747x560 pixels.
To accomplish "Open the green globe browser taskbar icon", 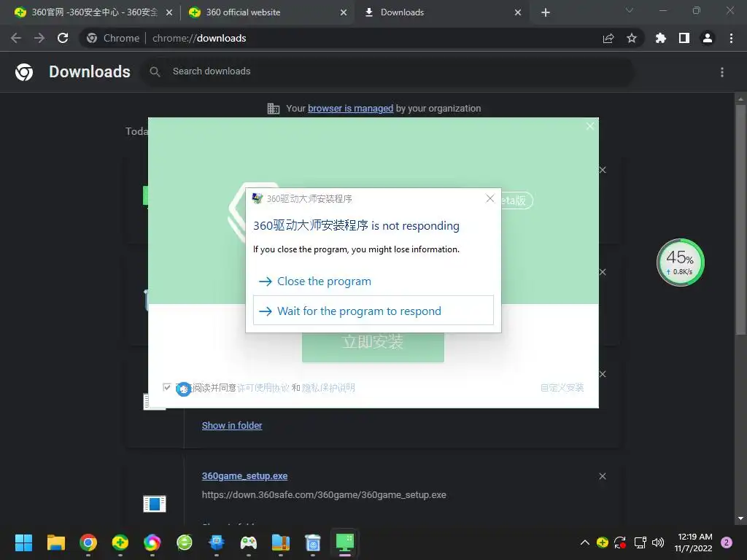I will [x=185, y=542].
